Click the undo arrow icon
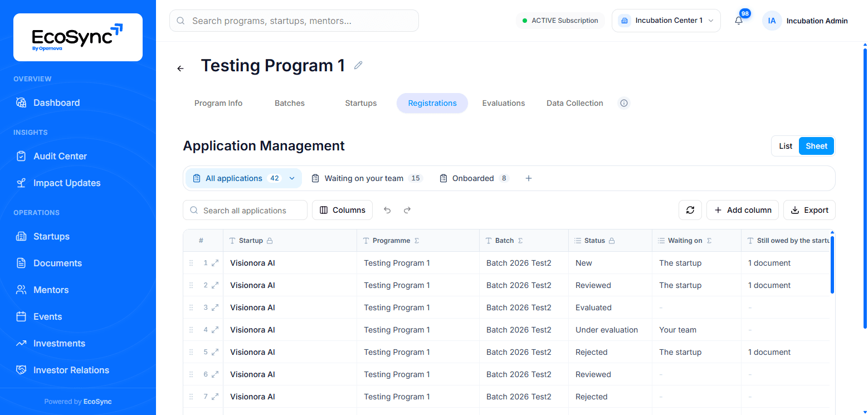 [387, 210]
